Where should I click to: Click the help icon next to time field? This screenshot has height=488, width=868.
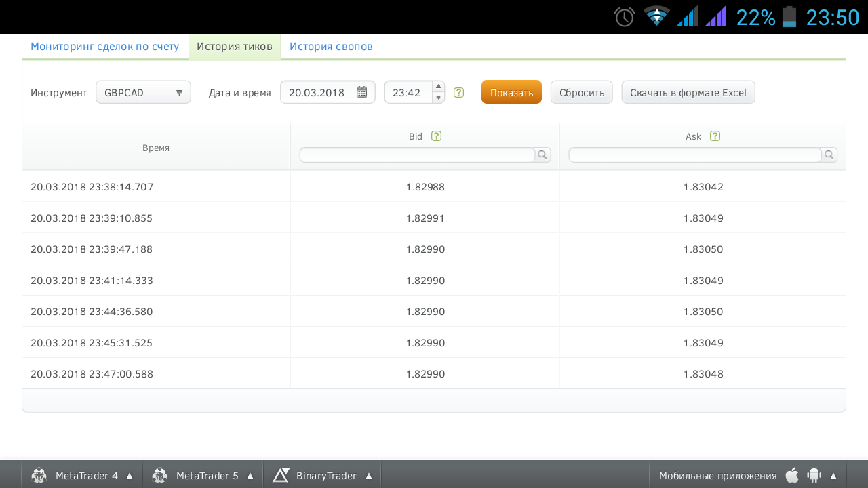[459, 93]
